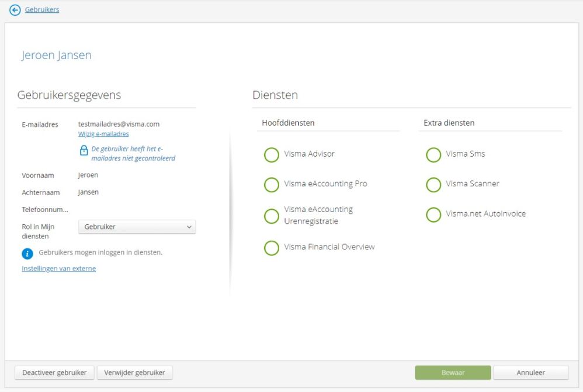
Task: Click the Deactiveer gebruiker button
Action: coord(54,373)
